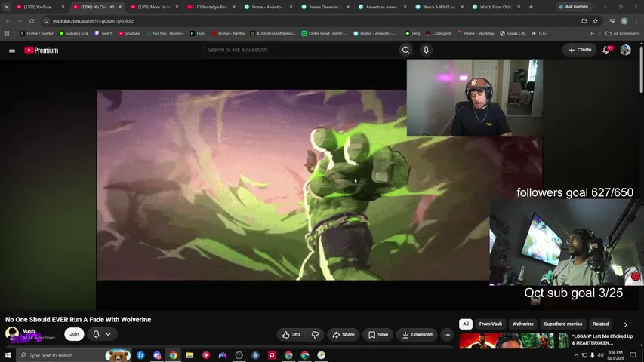Join the Vash channel membership
The height and width of the screenshot is (362, 644).
tap(74, 334)
